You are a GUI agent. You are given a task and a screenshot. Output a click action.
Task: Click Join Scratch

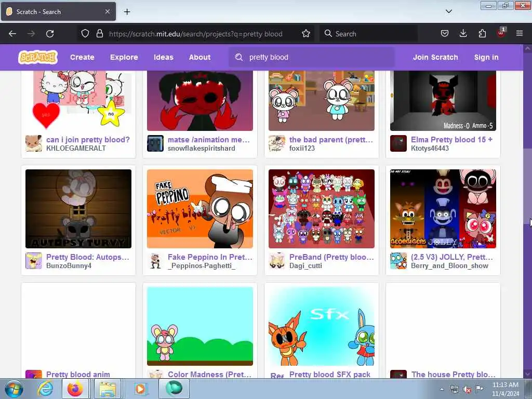(435, 57)
